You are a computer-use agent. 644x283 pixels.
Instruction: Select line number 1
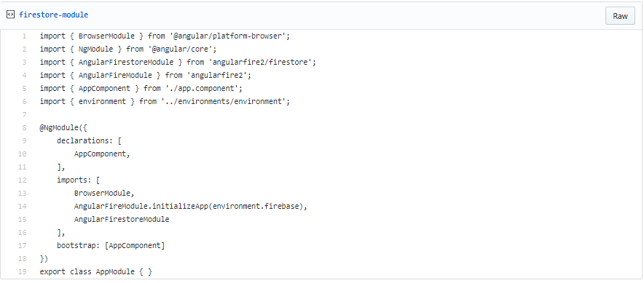click(24, 36)
